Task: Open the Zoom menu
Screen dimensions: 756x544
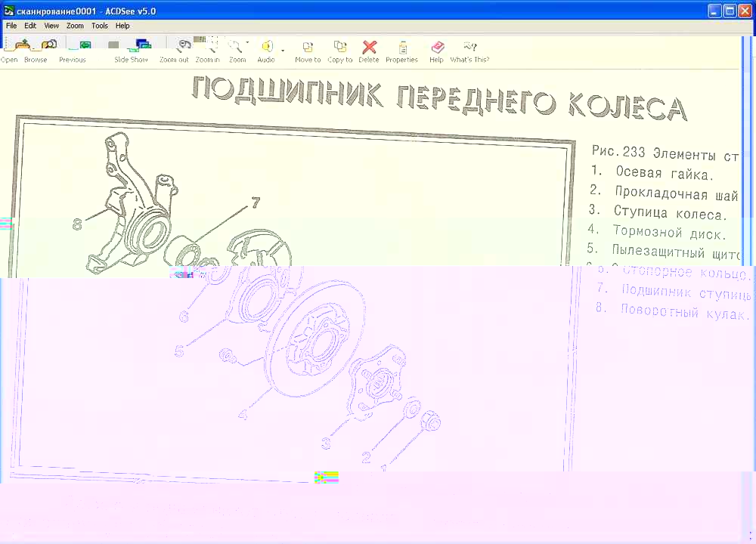Action: click(x=75, y=26)
